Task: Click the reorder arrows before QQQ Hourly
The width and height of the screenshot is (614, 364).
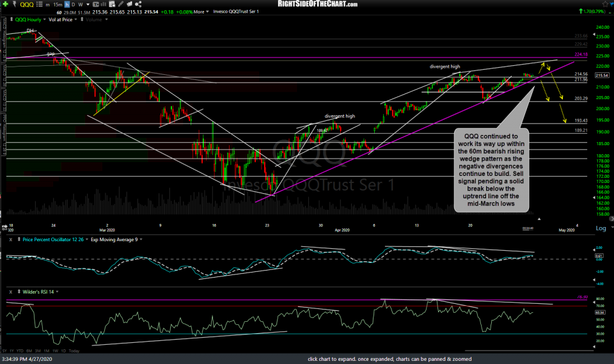Action: (x=12, y=20)
